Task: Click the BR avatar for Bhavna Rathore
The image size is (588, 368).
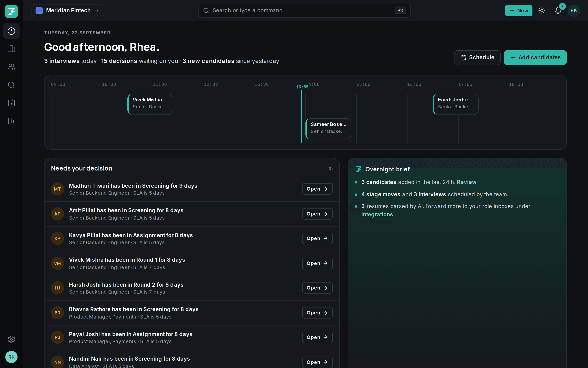Action: (x=57, y=313)
